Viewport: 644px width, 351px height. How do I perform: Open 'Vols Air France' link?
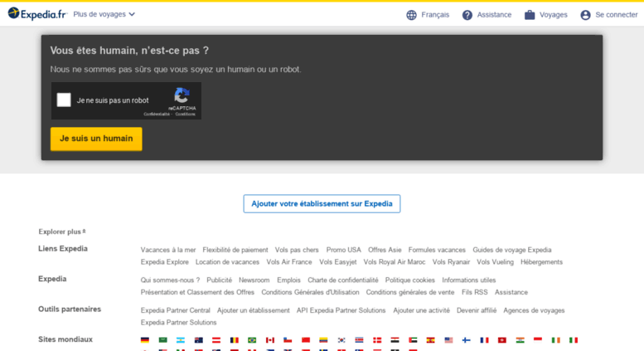tap(289, 262)
